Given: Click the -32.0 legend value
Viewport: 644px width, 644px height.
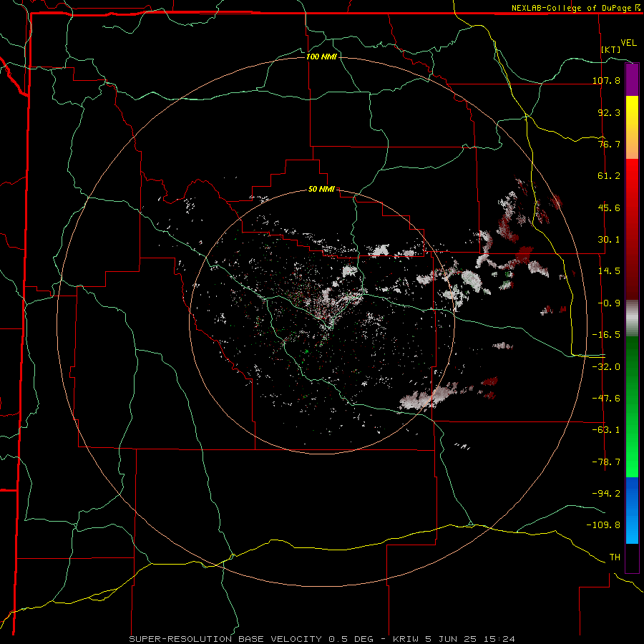Looking at the screenshot, I should [606, 367].
